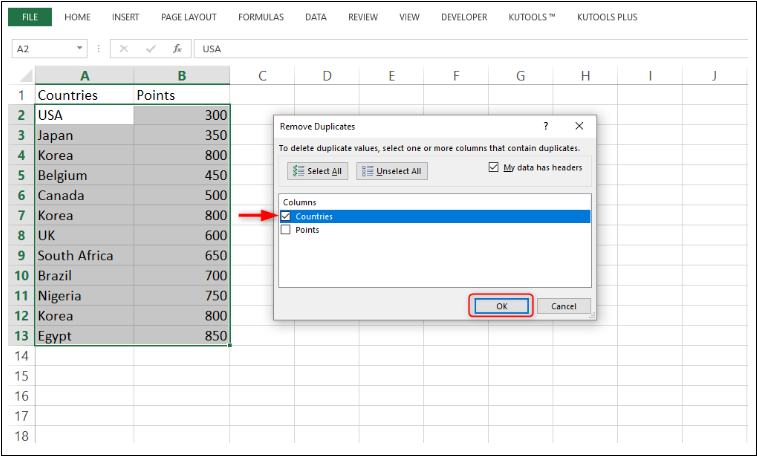Click the formula bar enter checkmark icon
The image size is (757, 457).
click(x=151, y=48)
